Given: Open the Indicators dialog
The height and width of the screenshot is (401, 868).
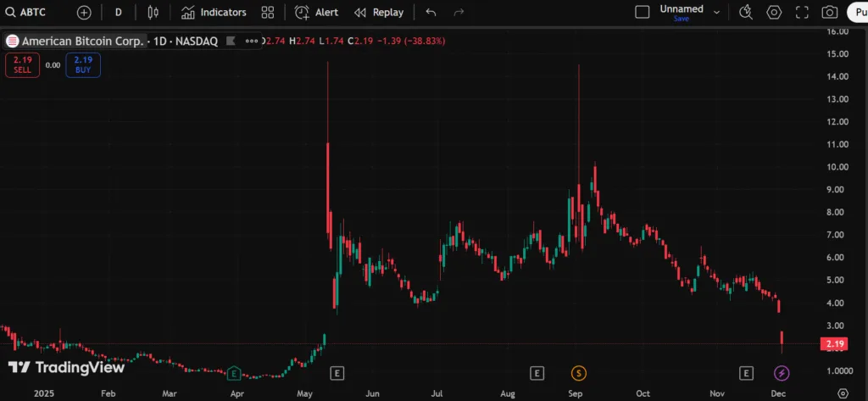Looking at the screenshot, I should (x=214, y=12).
